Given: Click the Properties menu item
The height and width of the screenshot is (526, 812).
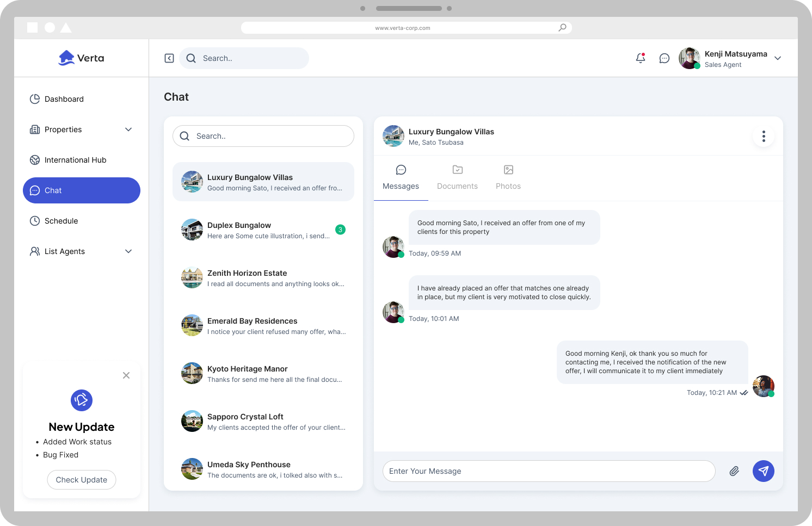Looking at the screenshot, I should [82, 129].
